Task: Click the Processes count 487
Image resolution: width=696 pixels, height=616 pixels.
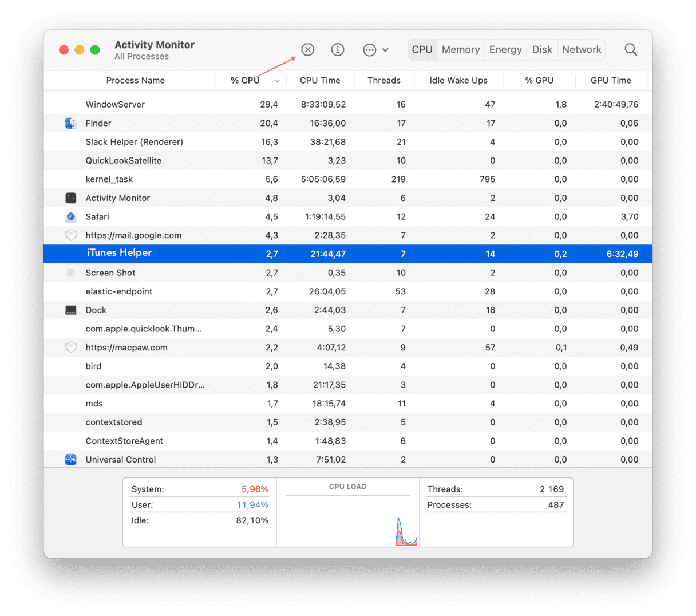Action: coord(556,505)
